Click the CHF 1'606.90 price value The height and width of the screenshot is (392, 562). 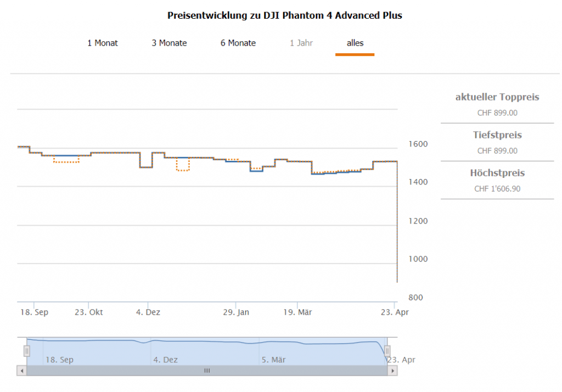click(x=497, y=188)
